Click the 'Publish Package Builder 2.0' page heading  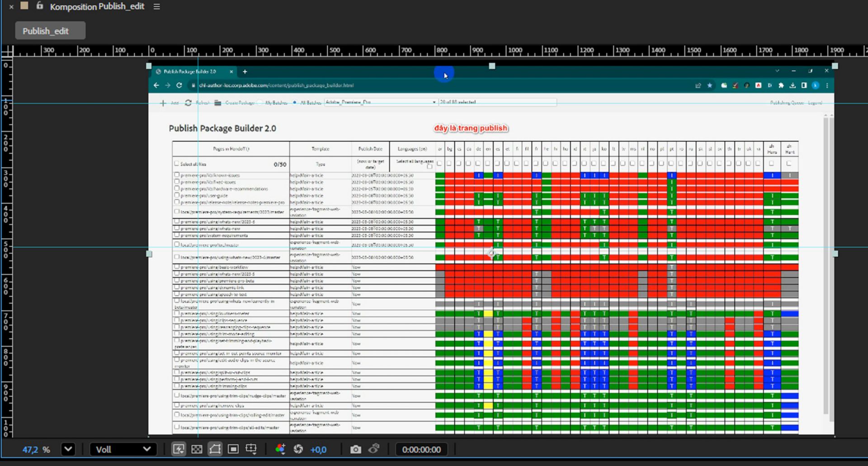point(222,128)
